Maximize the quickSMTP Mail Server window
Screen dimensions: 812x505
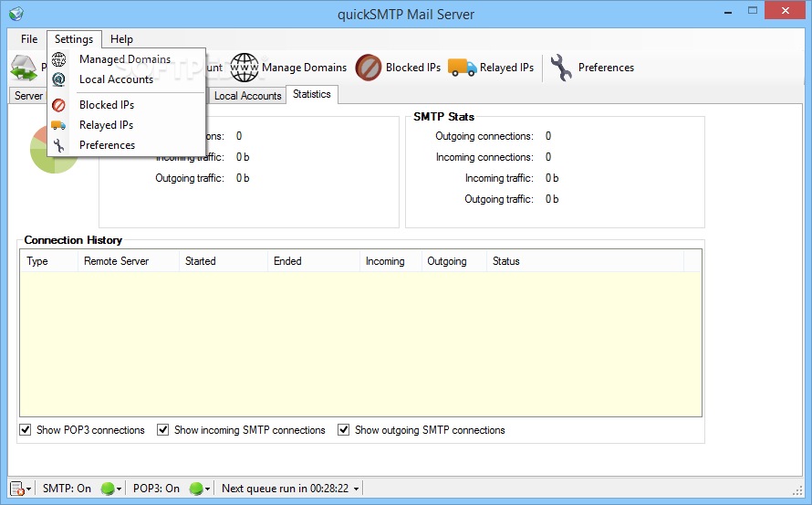coord(753,10)
